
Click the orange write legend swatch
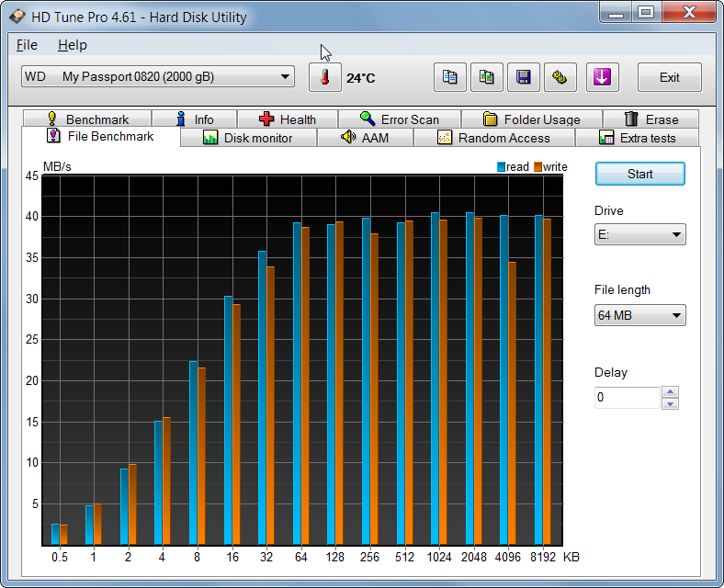537,167
